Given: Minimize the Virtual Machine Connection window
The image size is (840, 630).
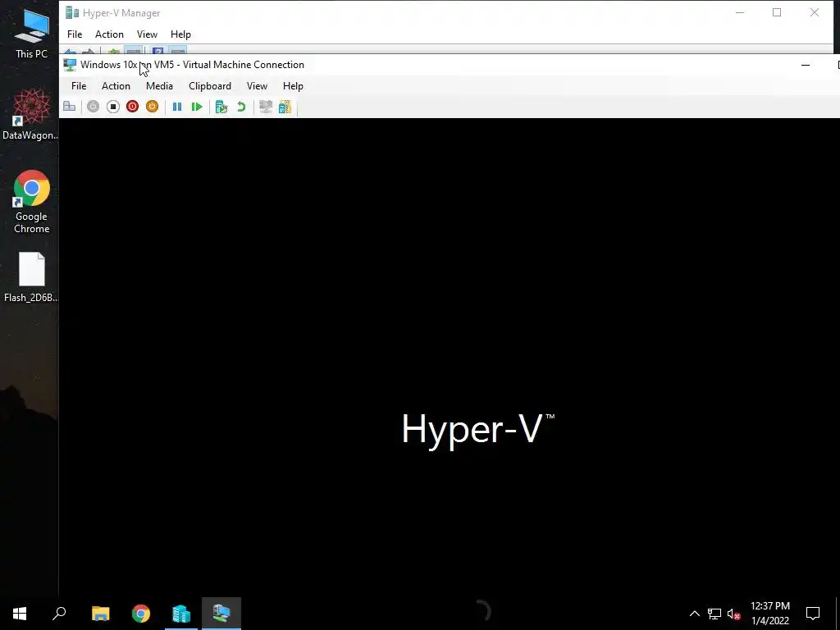Looking at the screenshot, I should 806,65.
